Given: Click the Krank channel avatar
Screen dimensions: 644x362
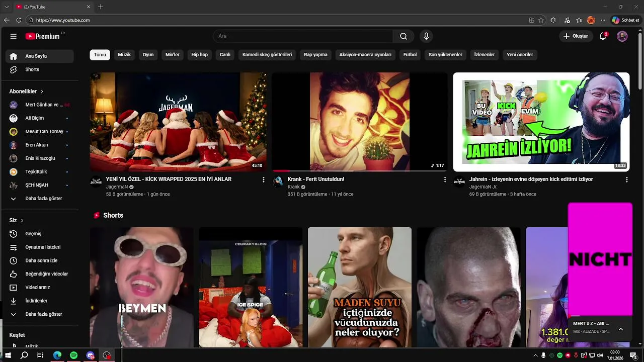Looking at the screenshot, I should (x=278, y=182).
